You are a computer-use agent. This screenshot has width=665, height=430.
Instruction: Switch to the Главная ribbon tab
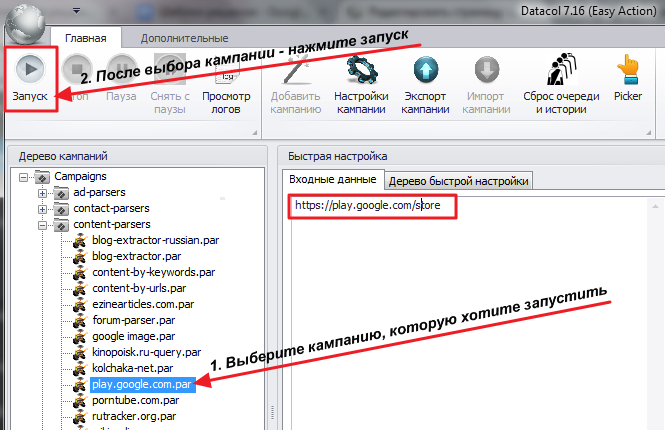tap(86, 38)
